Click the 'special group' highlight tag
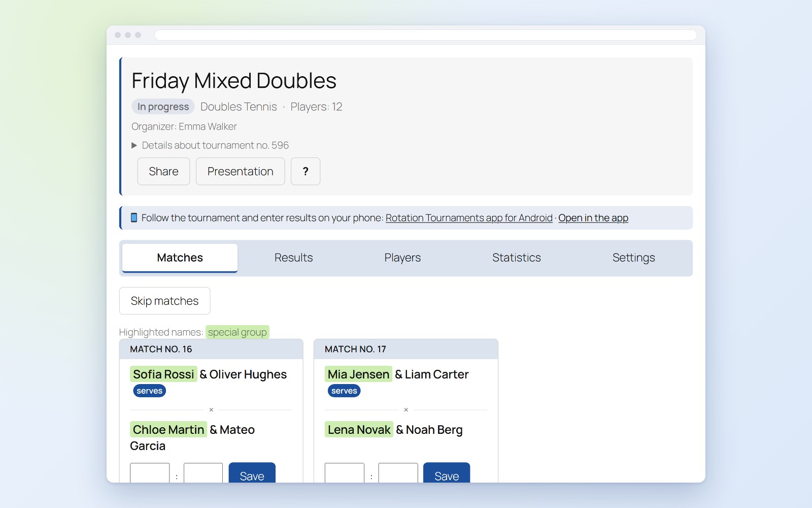 coord(237,332)
